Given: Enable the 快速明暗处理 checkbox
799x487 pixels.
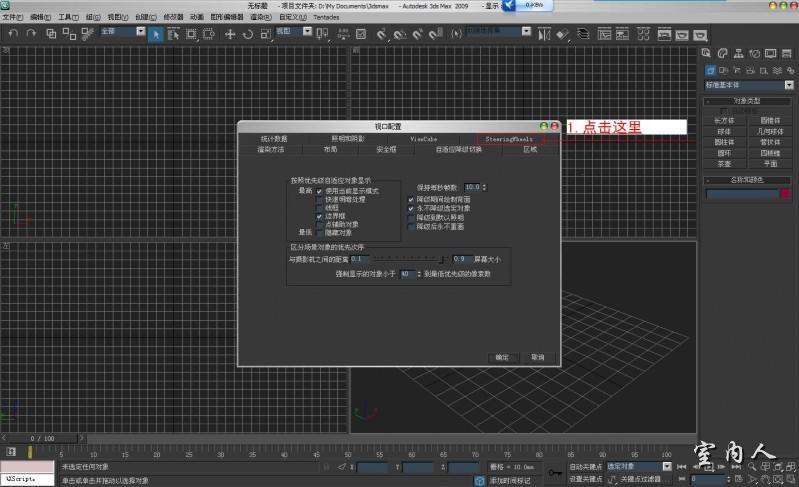Looking at the screenshot, I should click(320, 199).
